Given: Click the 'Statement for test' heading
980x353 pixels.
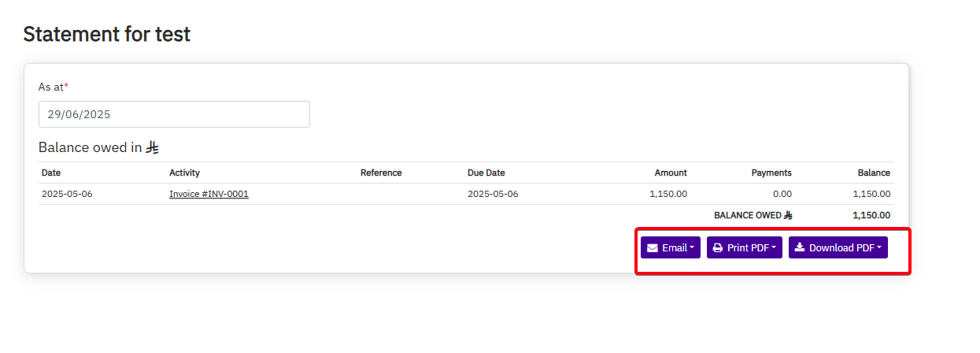Looking at the screenshot, I should pos(107,34).
